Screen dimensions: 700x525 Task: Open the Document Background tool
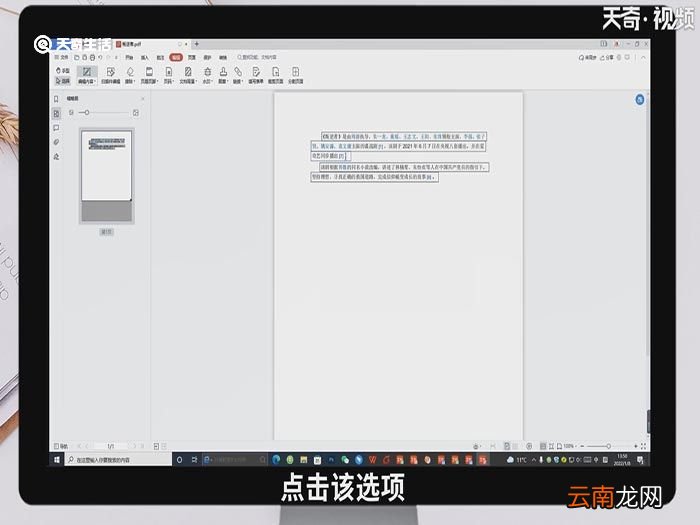[188, 75]
